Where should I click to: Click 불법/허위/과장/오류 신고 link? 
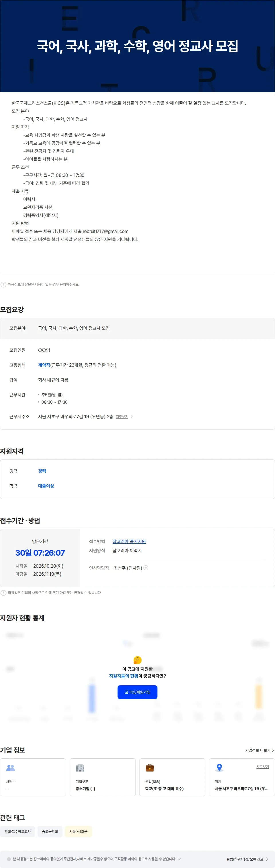click(x=245, y=859)
